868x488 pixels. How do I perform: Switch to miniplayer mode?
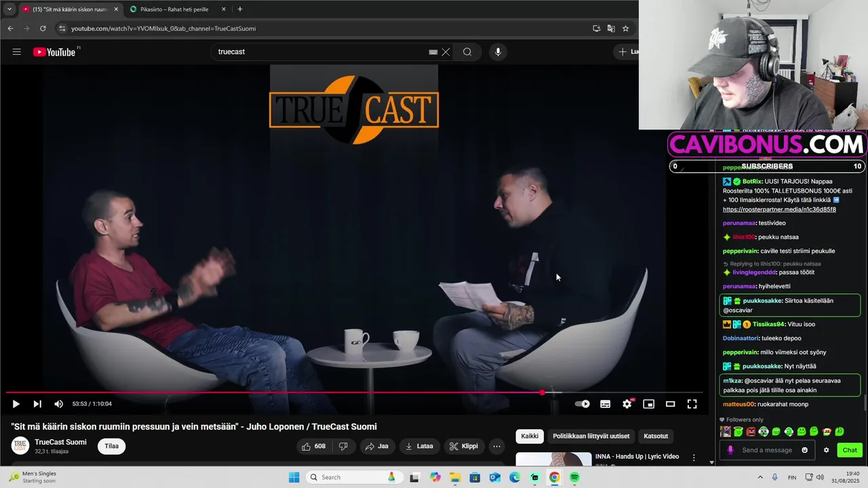tap(649, 404)
